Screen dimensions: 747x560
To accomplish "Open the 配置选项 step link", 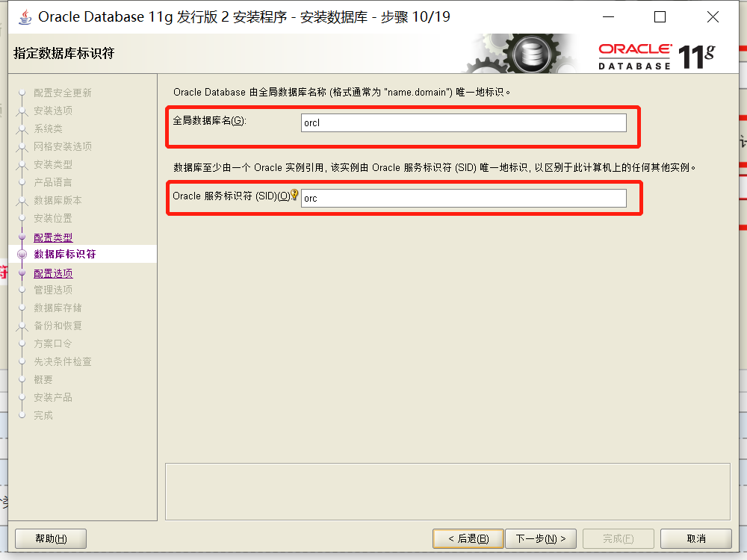I will (53, 273).
